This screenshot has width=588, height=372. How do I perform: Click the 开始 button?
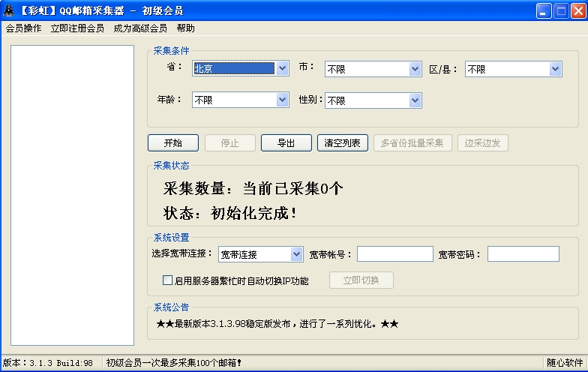tap(173, 142)
